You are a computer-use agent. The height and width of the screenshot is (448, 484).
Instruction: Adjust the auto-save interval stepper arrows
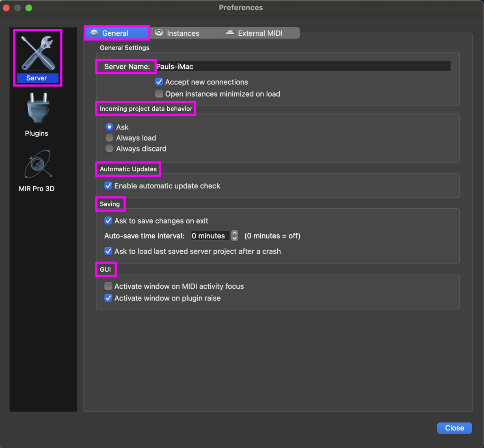(x=235, y=236)
